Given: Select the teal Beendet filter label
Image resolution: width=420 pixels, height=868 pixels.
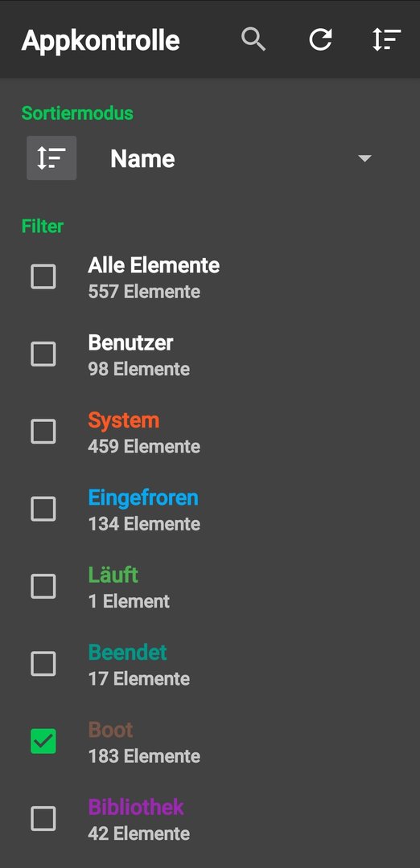Looking at the screenshot, I should 127,653.
